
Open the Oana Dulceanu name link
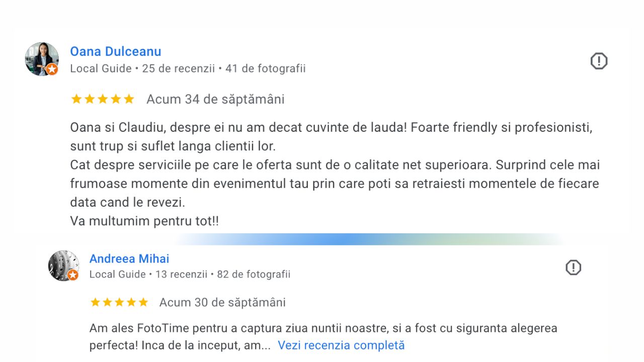[116, 51]
